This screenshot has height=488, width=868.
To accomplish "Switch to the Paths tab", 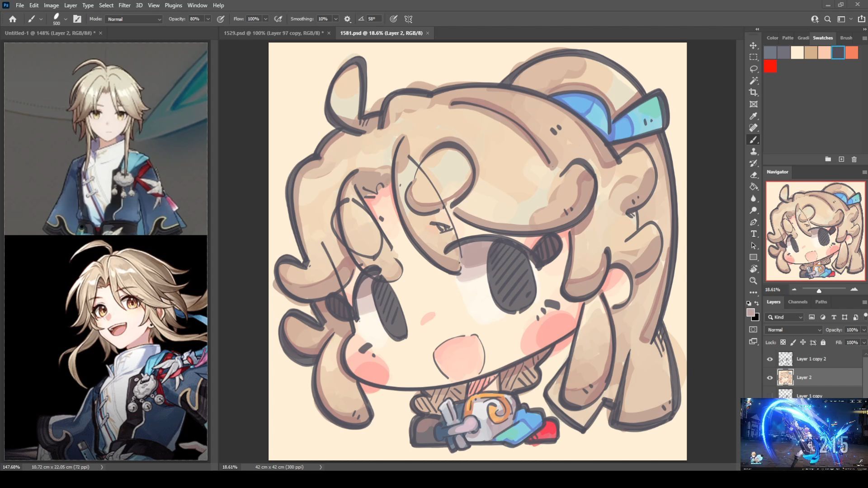I will pos(821,302).
